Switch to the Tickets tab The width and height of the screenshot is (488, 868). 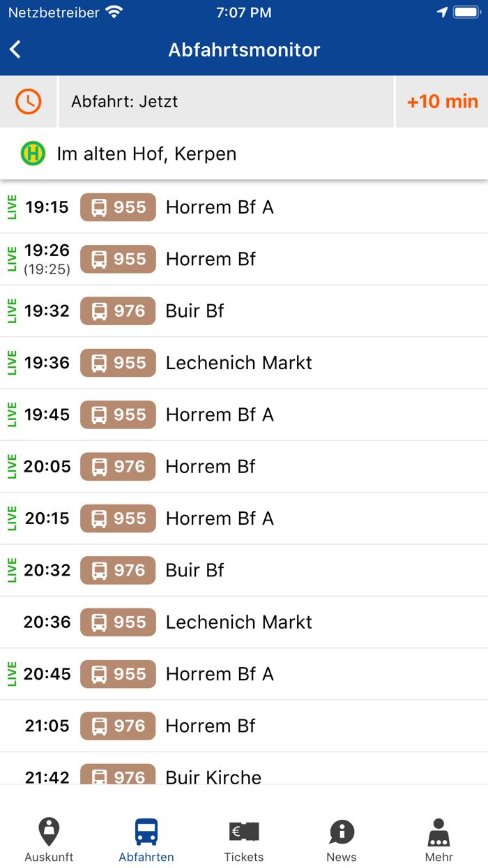(243, 838)
